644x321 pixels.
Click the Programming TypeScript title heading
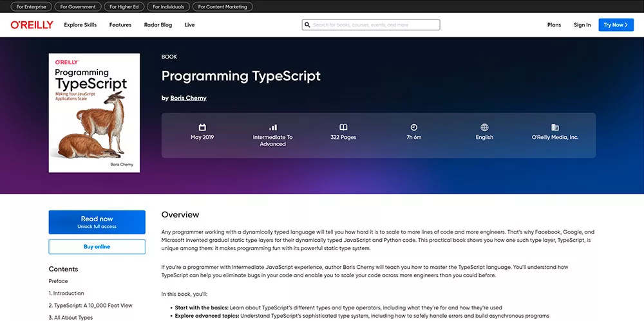[241, 77]
